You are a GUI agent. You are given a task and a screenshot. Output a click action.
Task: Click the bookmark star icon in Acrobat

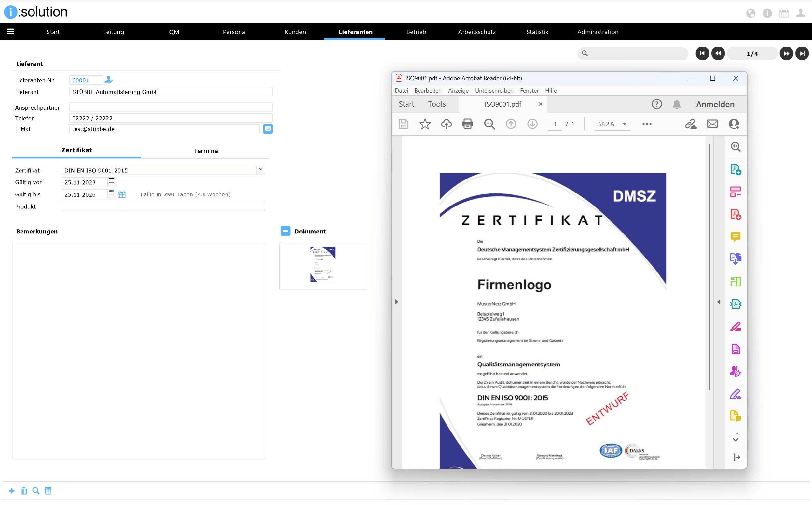point(425,124)
